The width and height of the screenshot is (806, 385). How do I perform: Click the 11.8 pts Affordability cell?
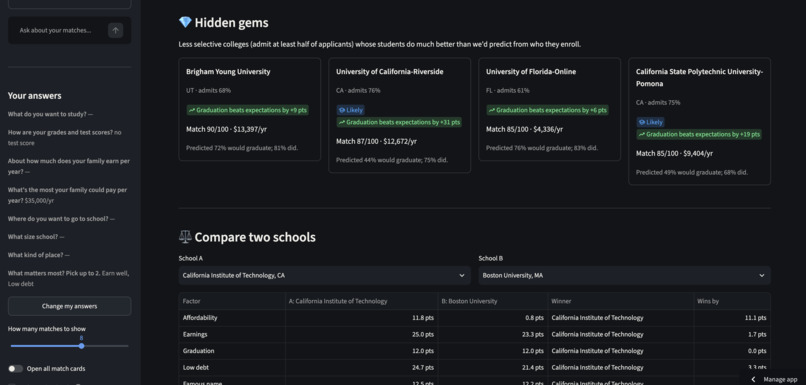[x=361, y=318]
